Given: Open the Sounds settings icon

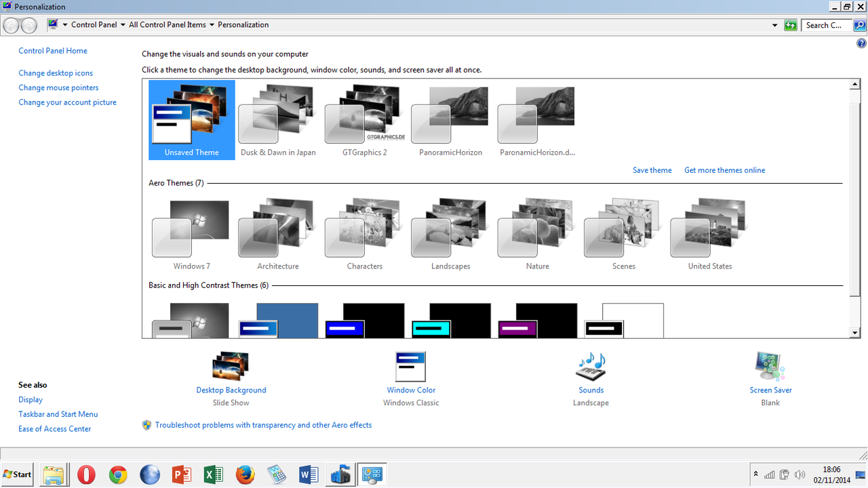Looking at the screenshot, I should pyautogui.click(x=591, y=366).
